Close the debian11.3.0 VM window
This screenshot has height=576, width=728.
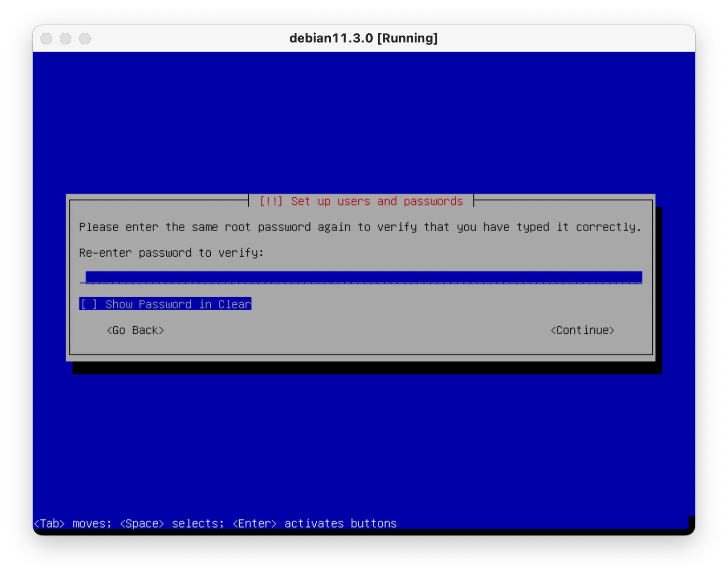point(46,39)
